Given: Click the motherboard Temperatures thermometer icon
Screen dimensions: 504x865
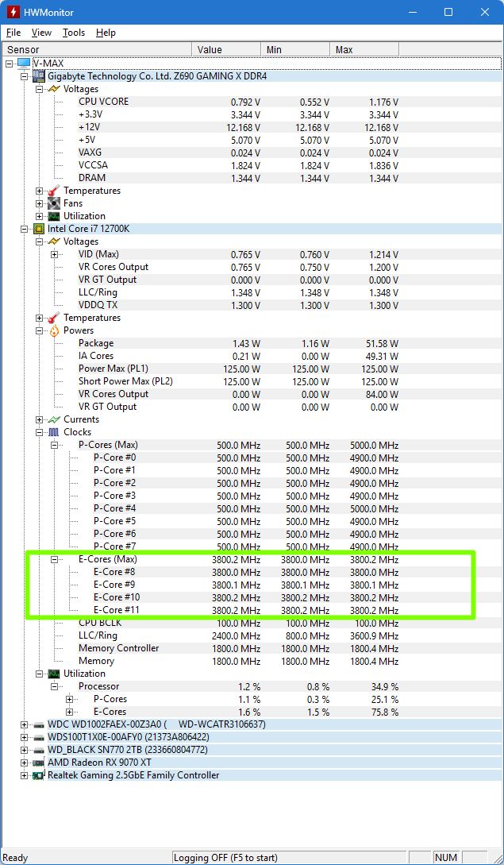Looking at the screenshot, I should point(54,191).
